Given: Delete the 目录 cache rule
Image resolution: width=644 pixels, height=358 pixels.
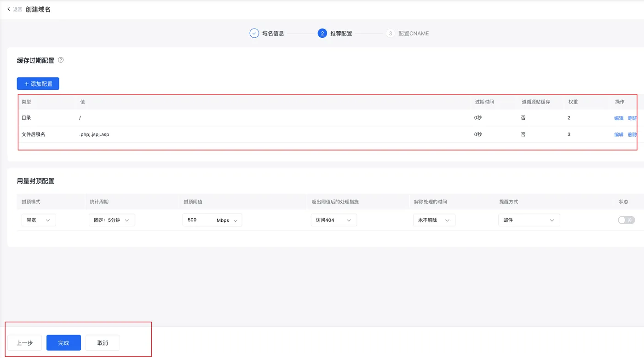Looking at the screenshot, I should 632,118.
